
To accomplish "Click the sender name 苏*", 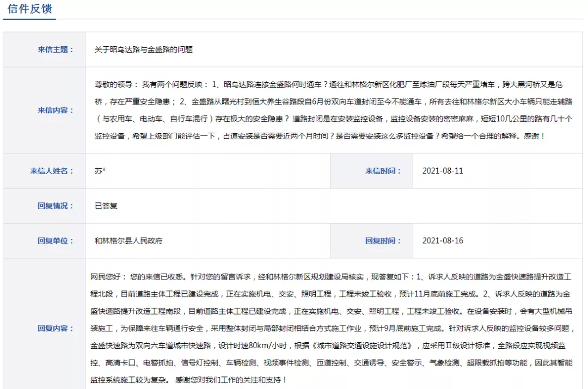I will pyautogui.click(x=100, y=171).
